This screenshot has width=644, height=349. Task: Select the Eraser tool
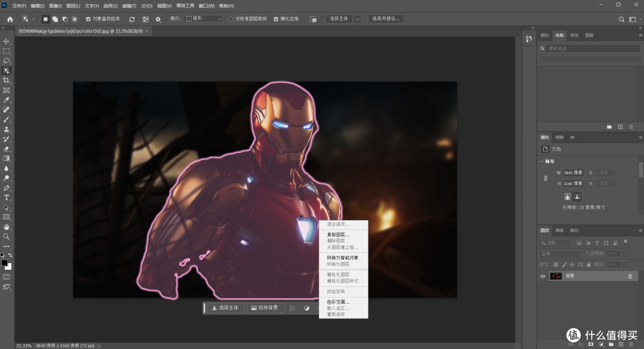click(x=6, y=149)
